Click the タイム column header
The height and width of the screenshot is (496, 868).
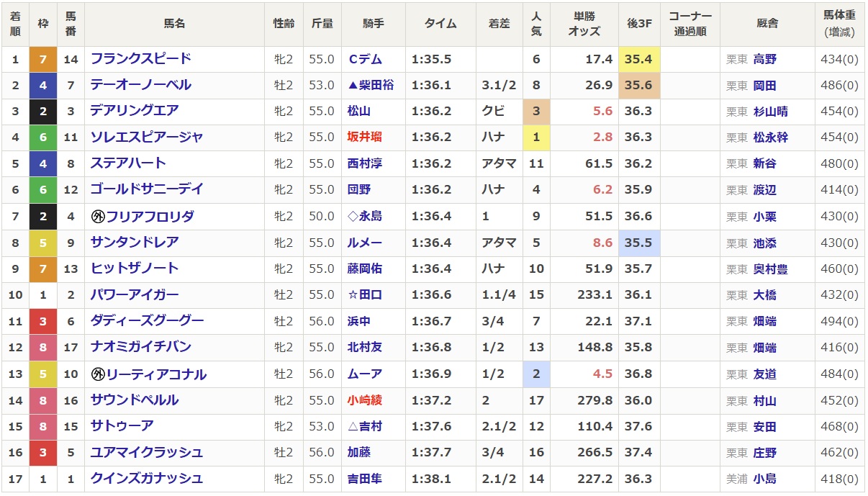click(x=440, y=24)
